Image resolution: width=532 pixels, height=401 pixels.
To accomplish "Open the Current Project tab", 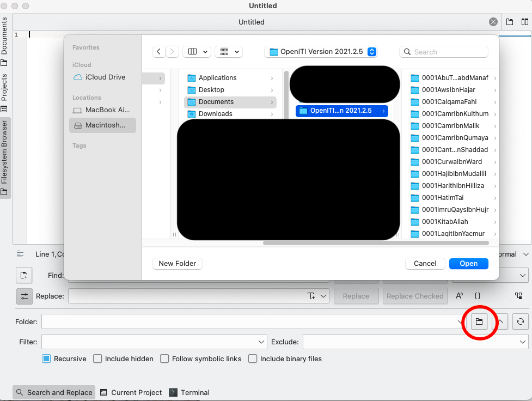I will click(131, 392).
